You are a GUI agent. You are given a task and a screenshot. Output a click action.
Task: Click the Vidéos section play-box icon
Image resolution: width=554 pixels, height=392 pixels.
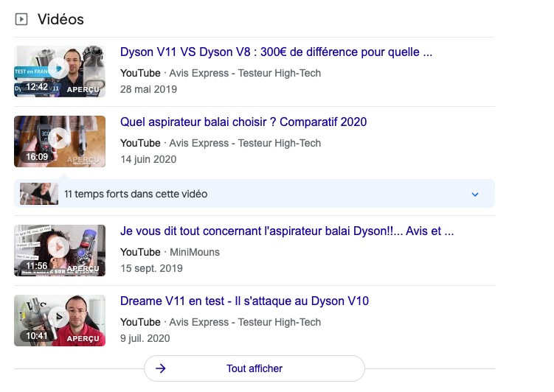coord(21,19)
